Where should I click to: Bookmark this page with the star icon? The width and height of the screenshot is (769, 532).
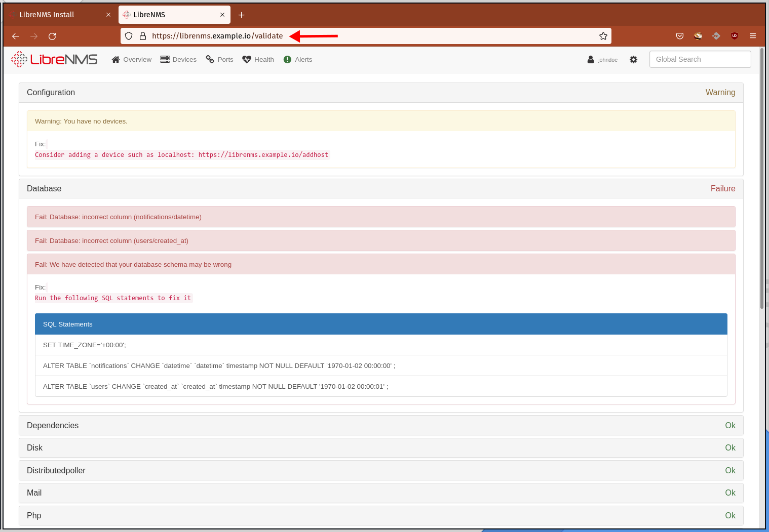coord(603,36)
